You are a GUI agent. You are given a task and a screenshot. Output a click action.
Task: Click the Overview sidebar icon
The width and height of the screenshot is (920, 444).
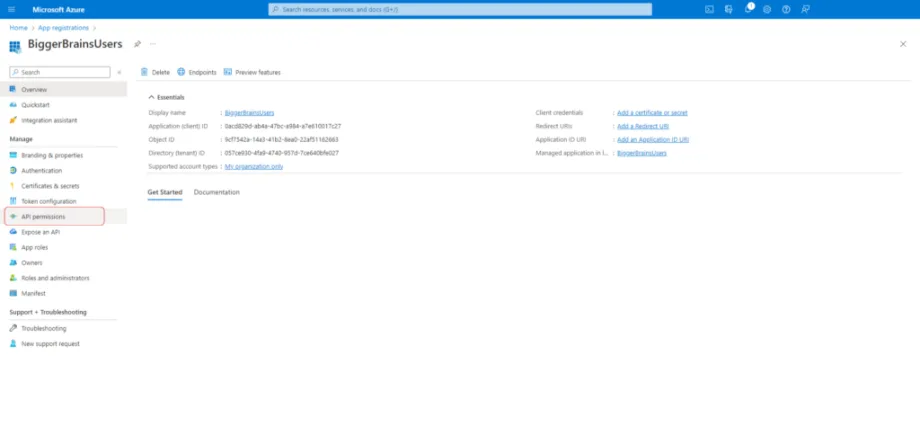[13, 89]
